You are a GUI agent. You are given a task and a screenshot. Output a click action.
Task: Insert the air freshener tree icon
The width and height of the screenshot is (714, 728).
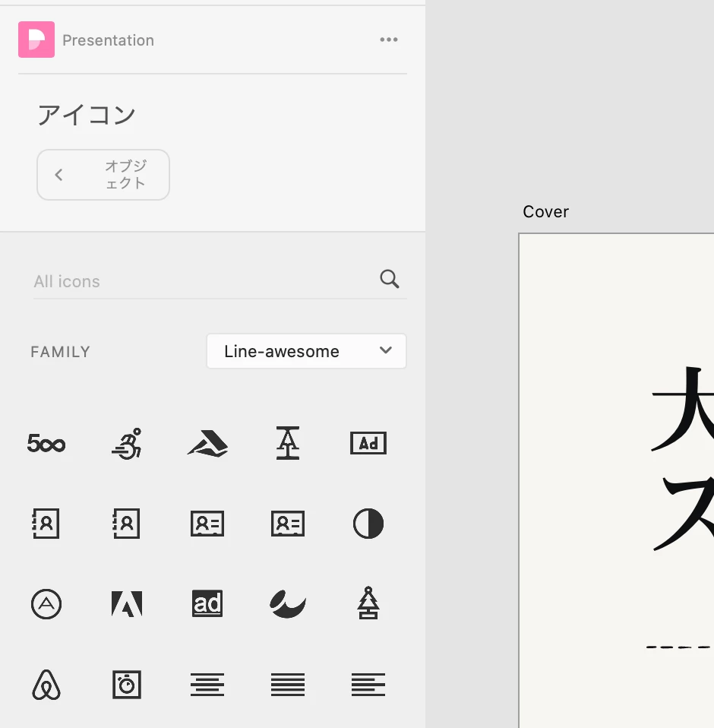pyautogui.click(x=368, y=603)
